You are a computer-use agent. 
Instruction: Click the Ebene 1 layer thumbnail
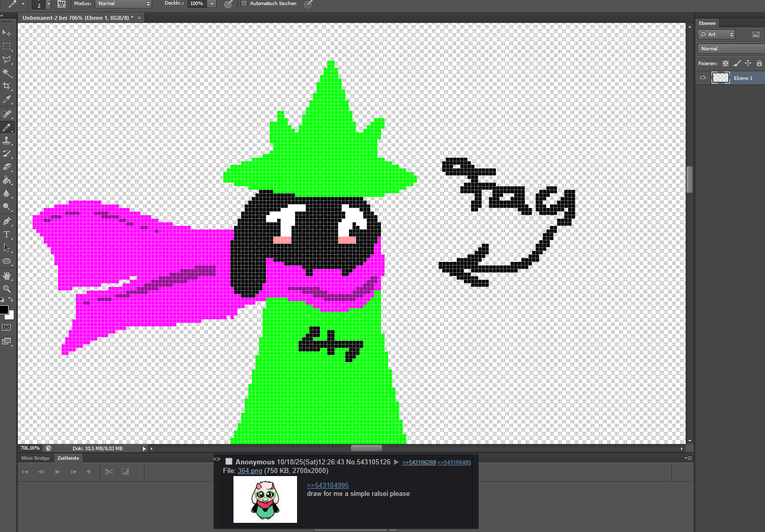(x=720, y=78)
